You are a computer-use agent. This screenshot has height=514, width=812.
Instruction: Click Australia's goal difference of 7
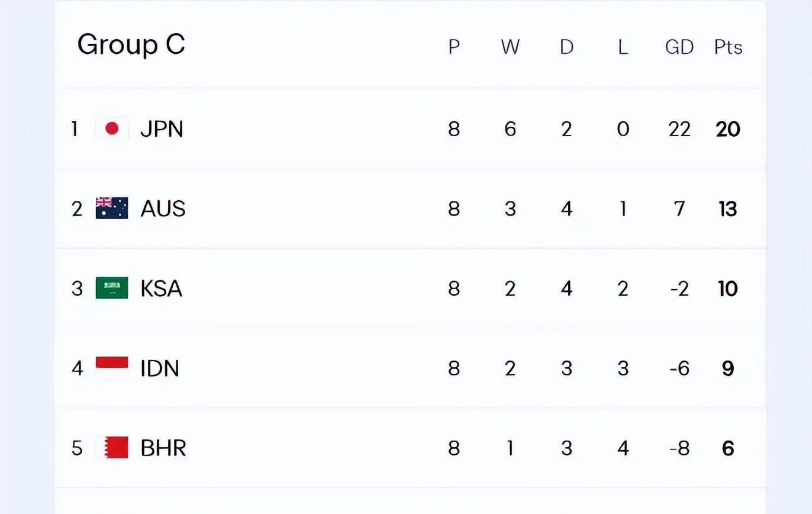click(x=679, y=208)
